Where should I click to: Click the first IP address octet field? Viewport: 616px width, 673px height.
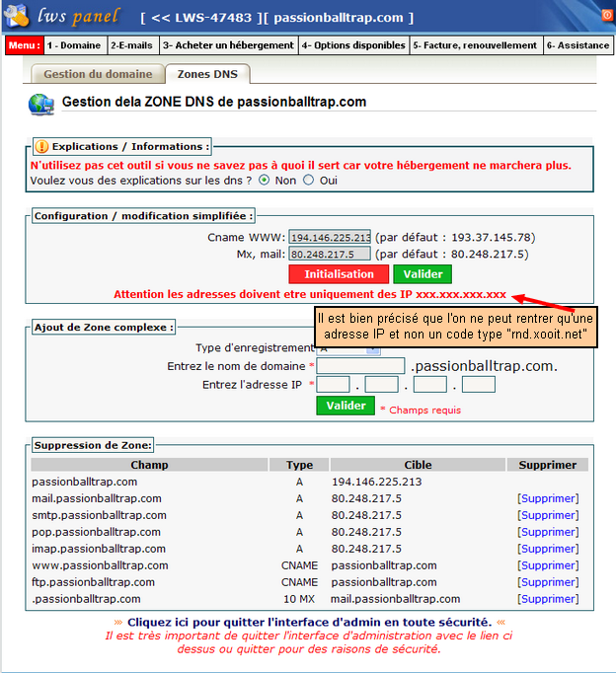pyautogui.click(x=333, y=385)
